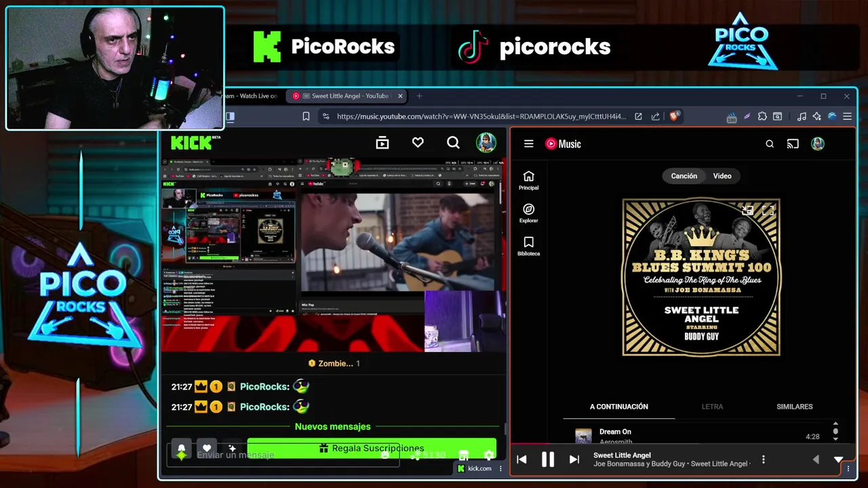Click the song progress bar

pyautogui.click(x=682, y=445)
